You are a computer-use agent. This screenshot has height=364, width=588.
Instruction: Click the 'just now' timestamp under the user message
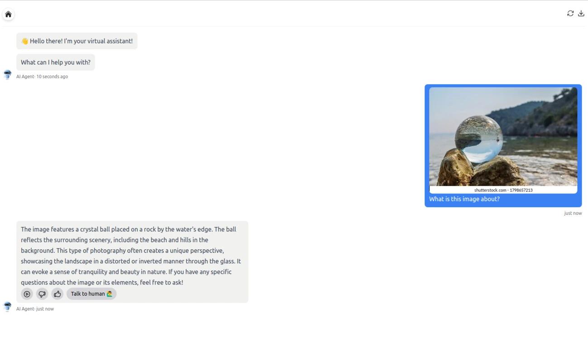[573, 213]
